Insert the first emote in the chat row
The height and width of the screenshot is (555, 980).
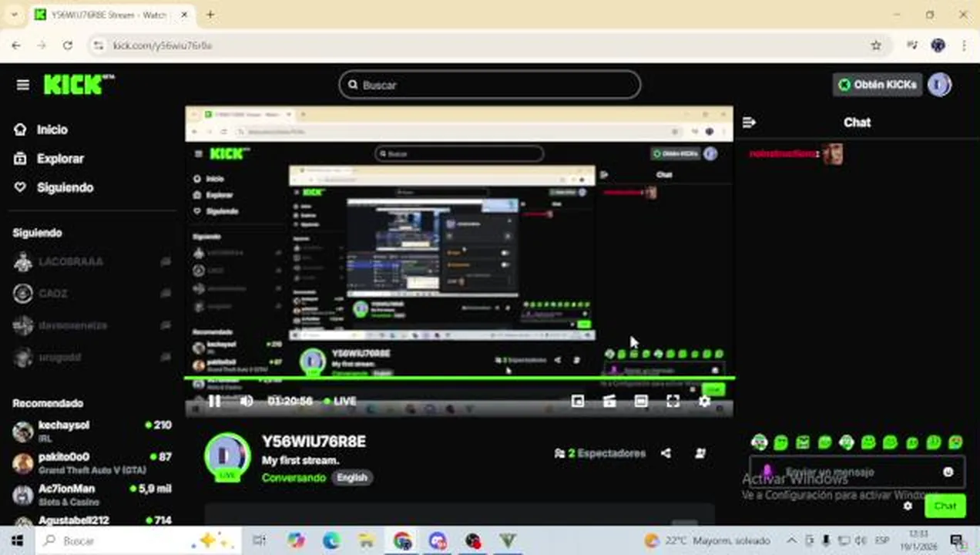point(759,442)
